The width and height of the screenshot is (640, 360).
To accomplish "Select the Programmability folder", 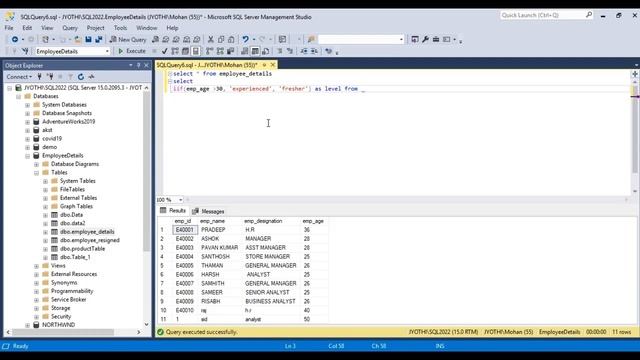I will pyautogui.click(x=72, y=291).
